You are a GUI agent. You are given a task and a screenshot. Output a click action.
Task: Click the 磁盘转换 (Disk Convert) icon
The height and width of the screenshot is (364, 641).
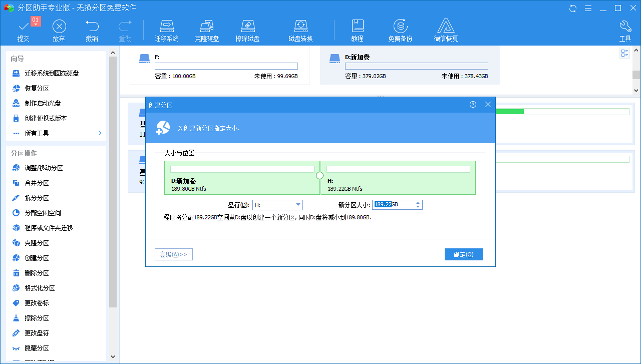tap(301, 30)
